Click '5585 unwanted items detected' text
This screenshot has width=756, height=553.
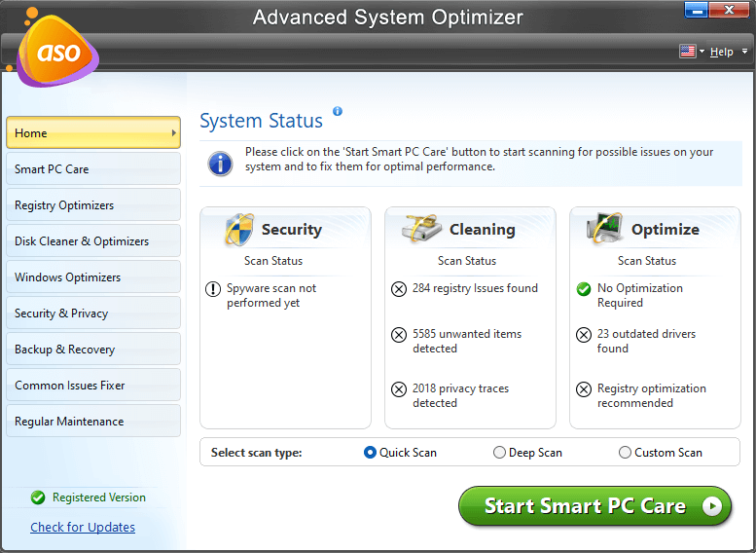tap(467, 341)
